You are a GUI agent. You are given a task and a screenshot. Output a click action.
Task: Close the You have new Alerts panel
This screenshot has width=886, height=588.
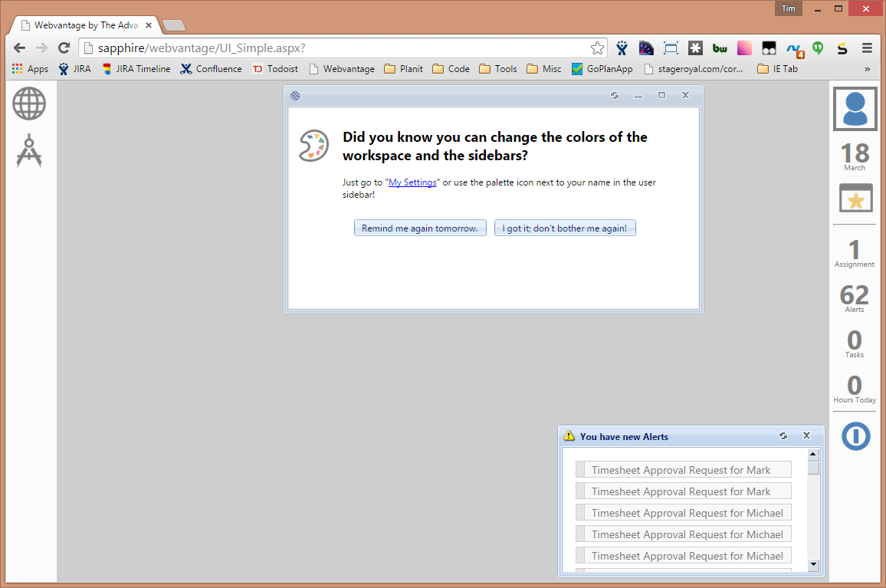[807, 435]
